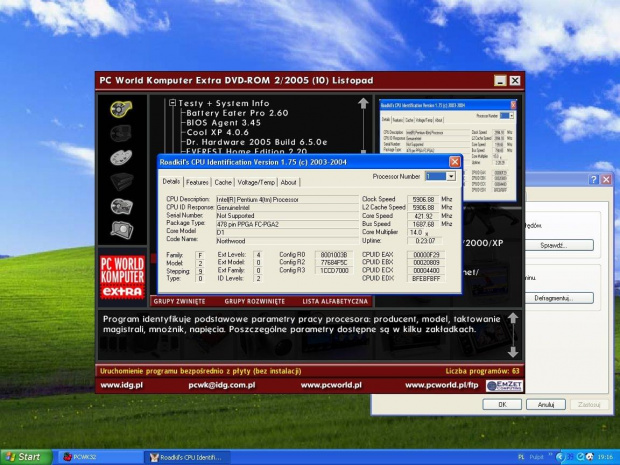Switch to the Voltage/Temp tab

coord(256,182)
